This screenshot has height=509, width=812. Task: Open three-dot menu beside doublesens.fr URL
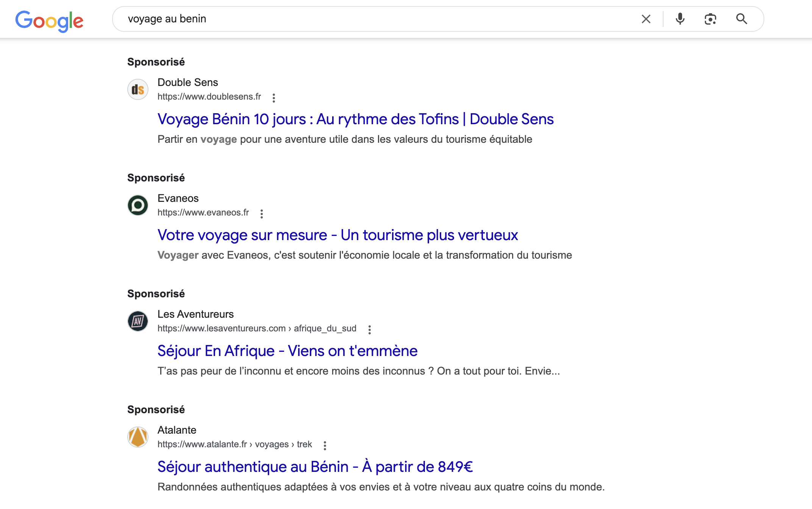pyautogui.click(x=274, y=98)
